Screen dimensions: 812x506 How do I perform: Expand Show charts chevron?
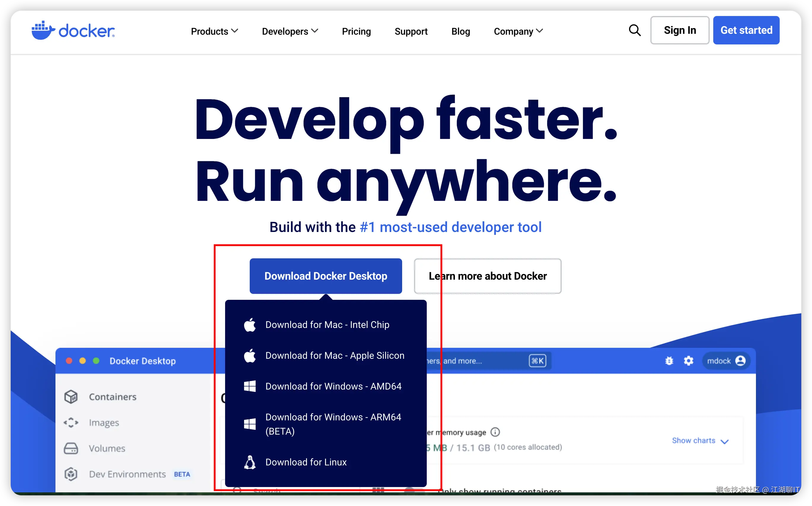click(x=725, y=442)
